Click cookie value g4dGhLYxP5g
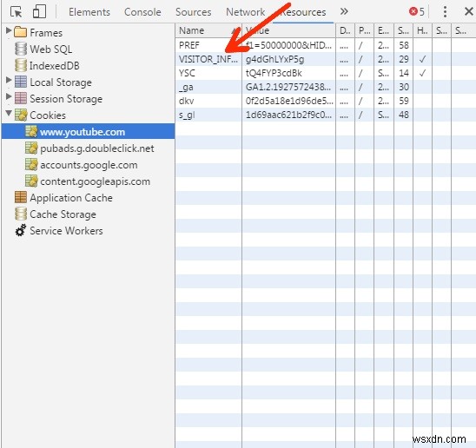 point(274,60)
